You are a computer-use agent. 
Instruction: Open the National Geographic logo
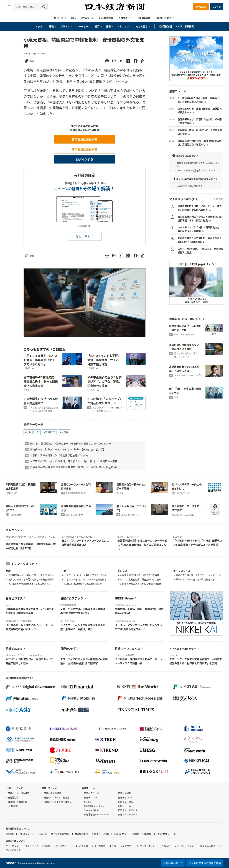pos(59,761)
